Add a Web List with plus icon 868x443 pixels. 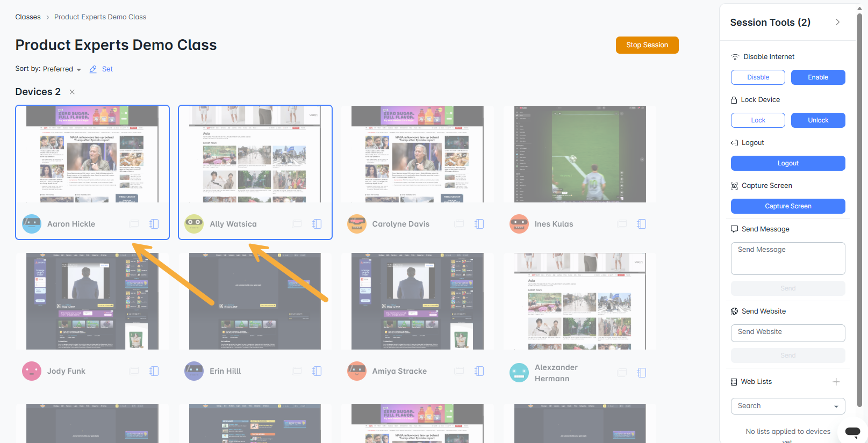coord(836,382)
